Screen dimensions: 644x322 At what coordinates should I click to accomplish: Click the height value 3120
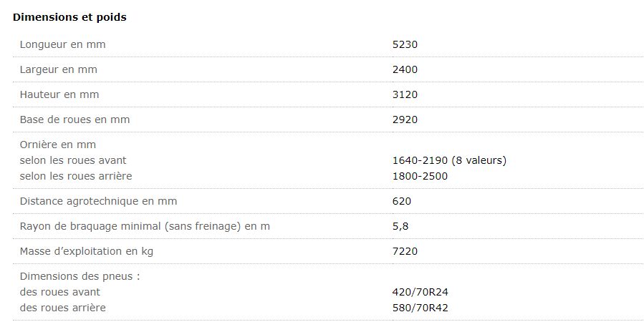[x=405, y=94]
